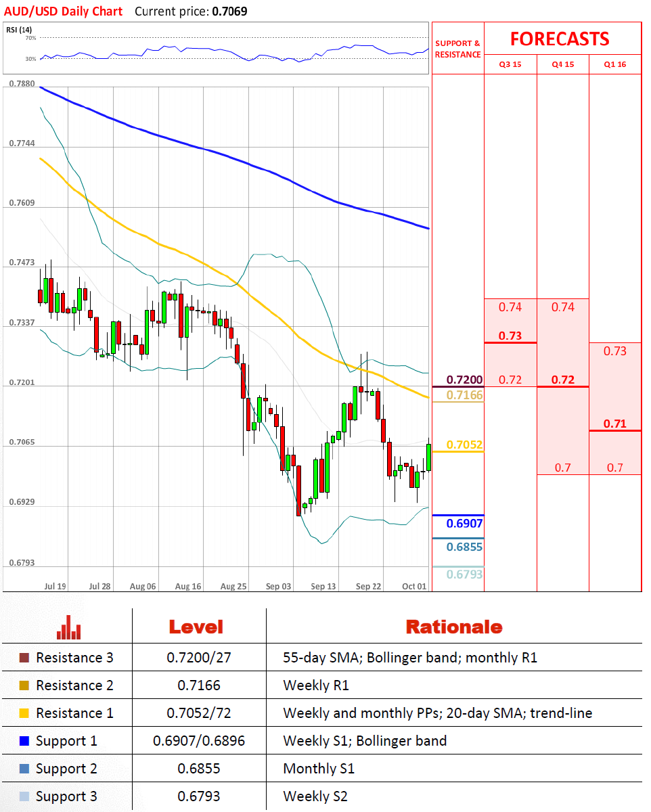Click the 0.7880 y-axis price label
The height and width of the screenshot is (812, 651).
click(22, 84)
